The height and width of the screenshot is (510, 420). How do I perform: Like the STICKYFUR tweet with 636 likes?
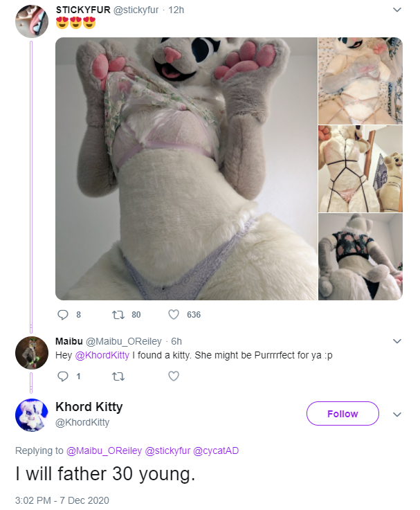174,315
